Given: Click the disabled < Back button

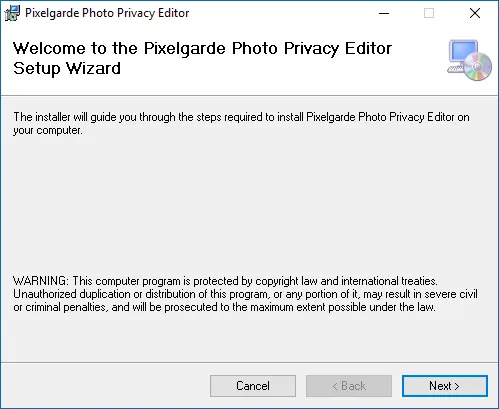Looking at the screenshot, I should coord(349,386).
